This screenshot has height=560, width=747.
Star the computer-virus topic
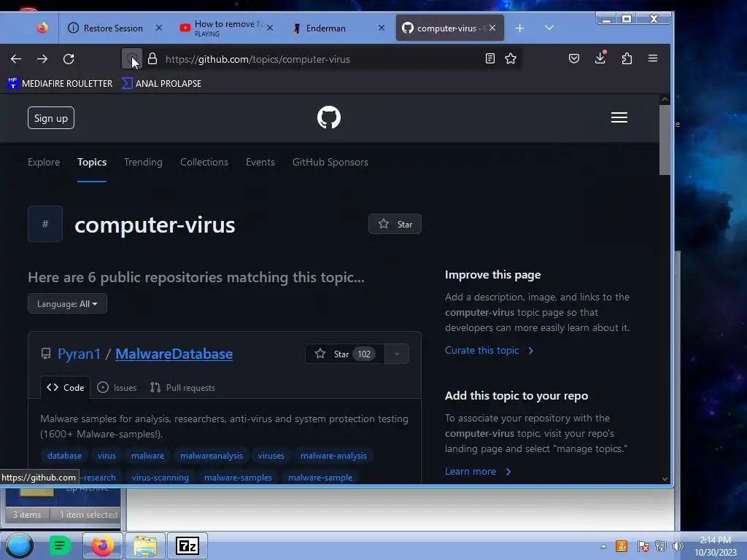tap(395, 225)
